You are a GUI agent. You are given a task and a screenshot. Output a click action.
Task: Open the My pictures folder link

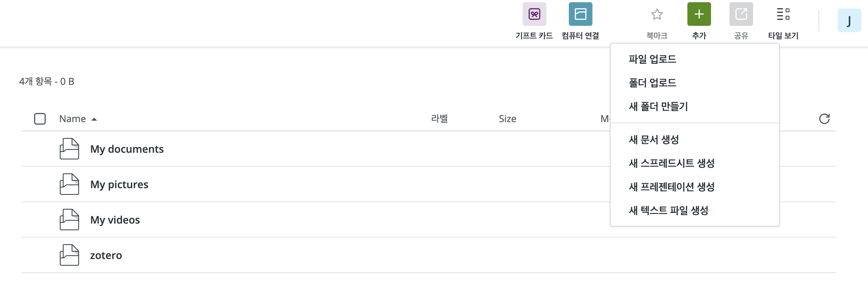[119, 184]
